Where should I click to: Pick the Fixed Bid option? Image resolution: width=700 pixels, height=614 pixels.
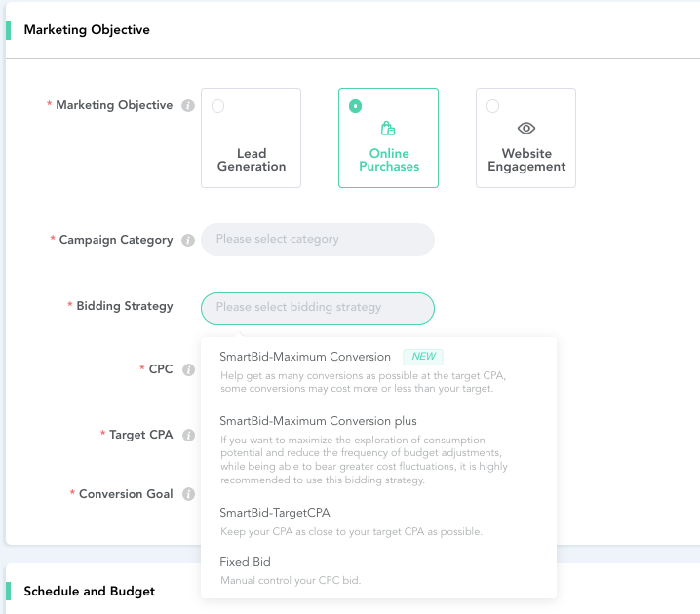[246, 562]
